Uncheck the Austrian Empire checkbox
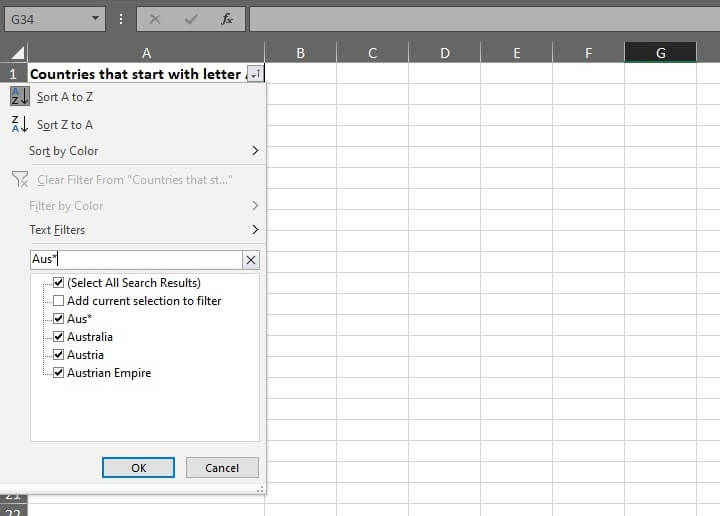The image size is (720, 516). (59, 373)
